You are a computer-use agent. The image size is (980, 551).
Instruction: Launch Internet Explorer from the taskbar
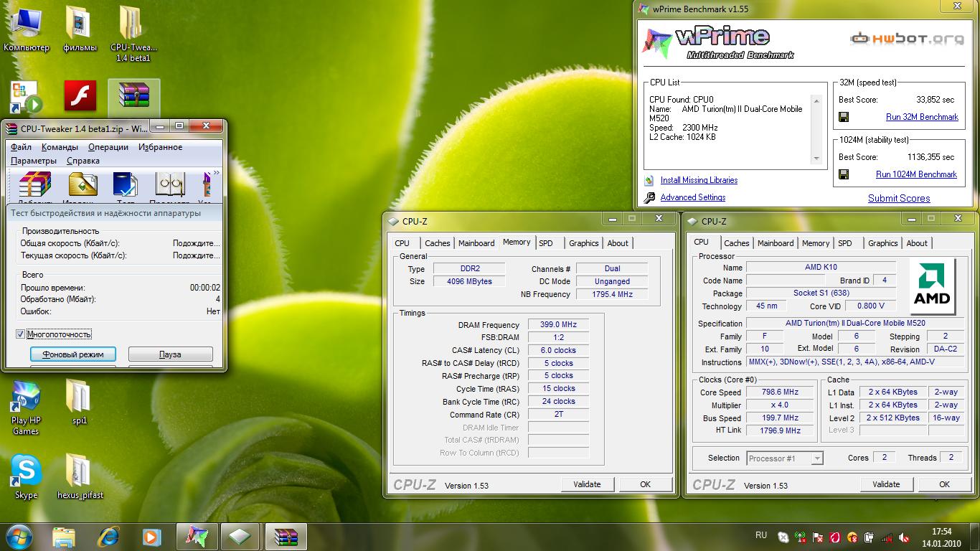click(x=108, y=537)
